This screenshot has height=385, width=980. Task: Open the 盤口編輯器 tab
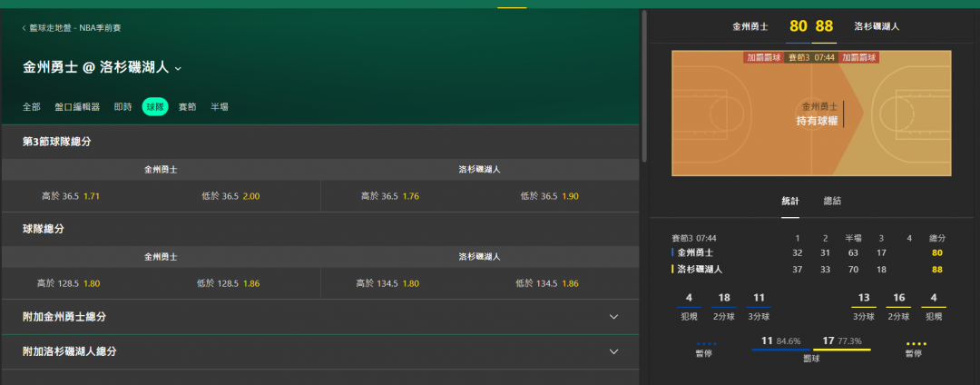77,107
